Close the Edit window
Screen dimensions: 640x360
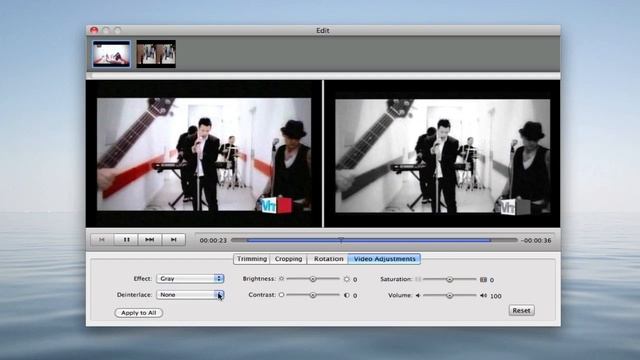click(x=94, y=30)
